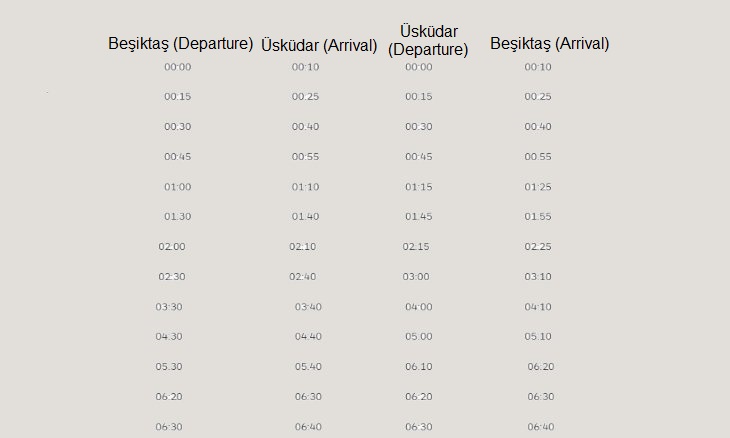The width and height of the screenshot is (730, 438).
Task: Select 01:30 Beşiktaş departure time
Action: [177, 217]
